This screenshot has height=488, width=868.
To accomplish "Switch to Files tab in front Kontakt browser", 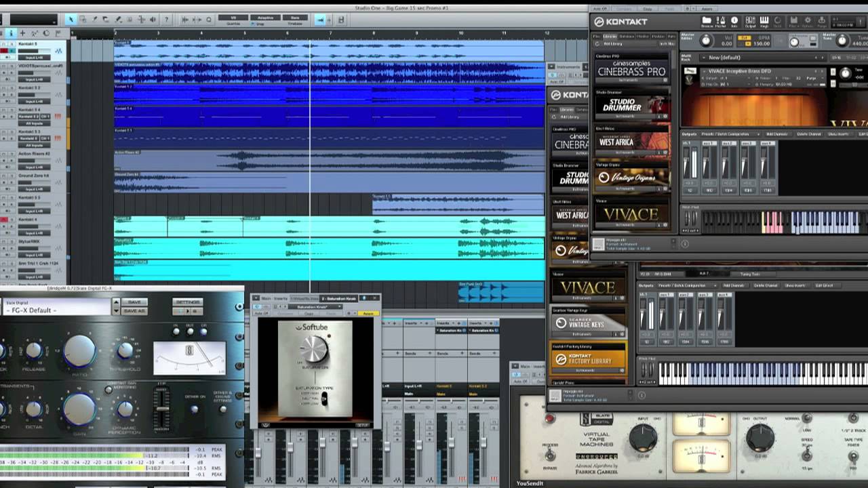I will pyautogui.click(x=597, y=37).
